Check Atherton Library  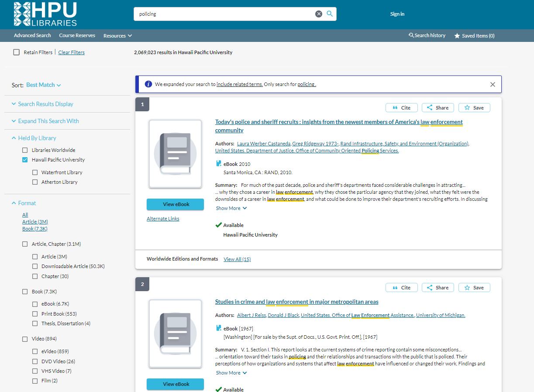[x=35, y=182]
